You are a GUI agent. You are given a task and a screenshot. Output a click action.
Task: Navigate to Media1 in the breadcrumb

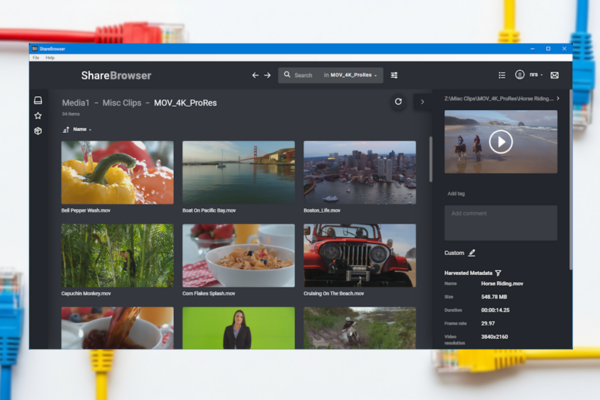click(76, 103)
